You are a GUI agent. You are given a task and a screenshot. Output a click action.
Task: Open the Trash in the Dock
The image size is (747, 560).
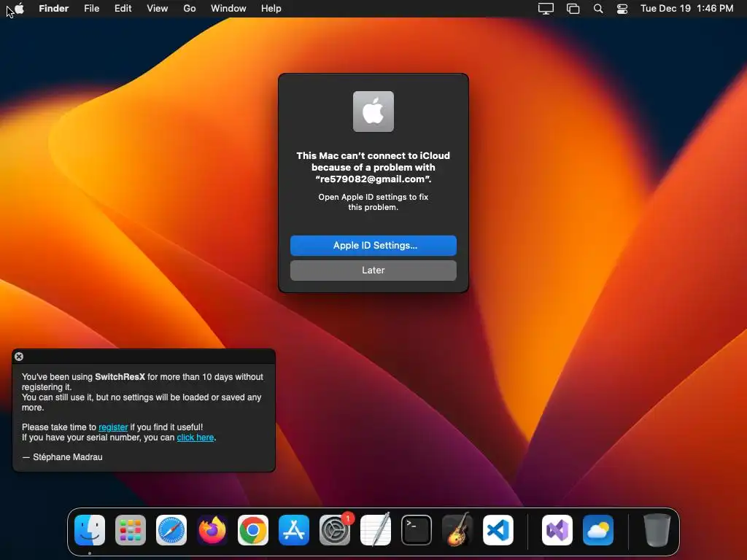657,530
